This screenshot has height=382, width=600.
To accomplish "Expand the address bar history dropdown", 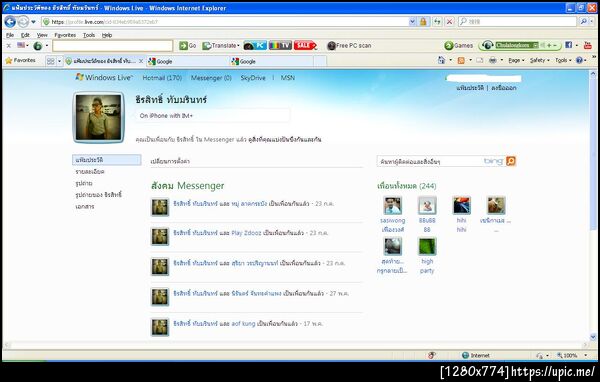I will (412, 22).
